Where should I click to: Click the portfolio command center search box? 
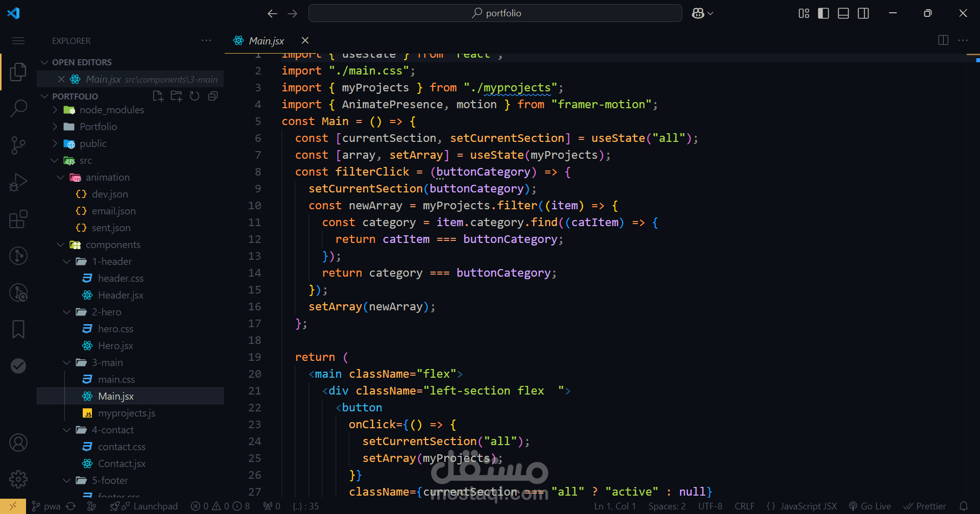point(495,13)
